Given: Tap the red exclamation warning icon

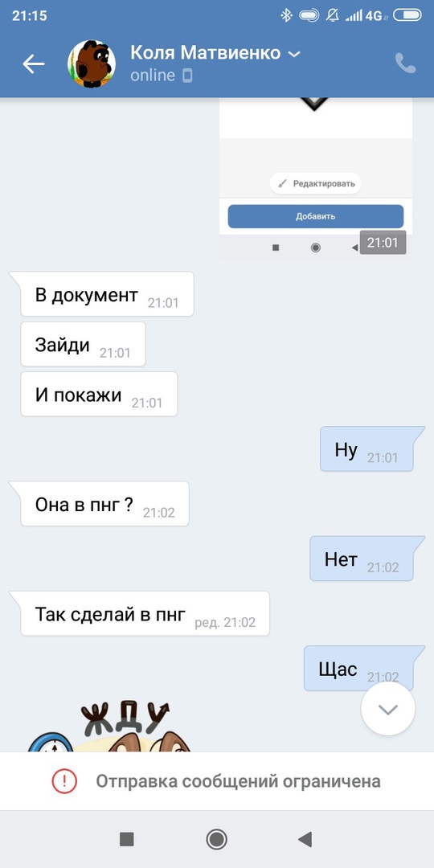Looking at the screenshot, I should (64, 781).
